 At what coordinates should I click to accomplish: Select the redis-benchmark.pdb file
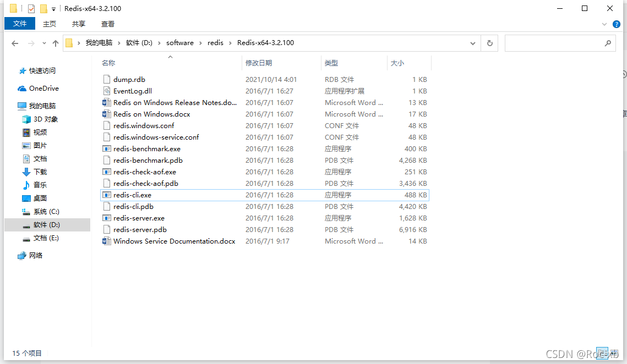click(x=148, y=161)
